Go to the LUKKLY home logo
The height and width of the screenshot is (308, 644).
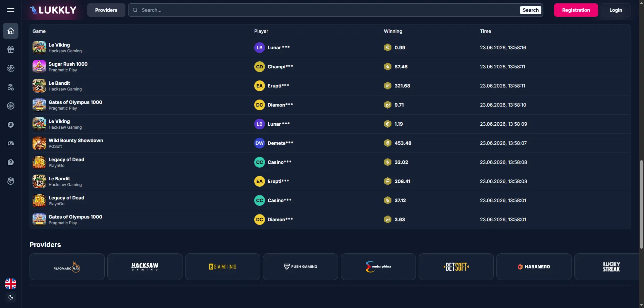[x=53, y=10]
